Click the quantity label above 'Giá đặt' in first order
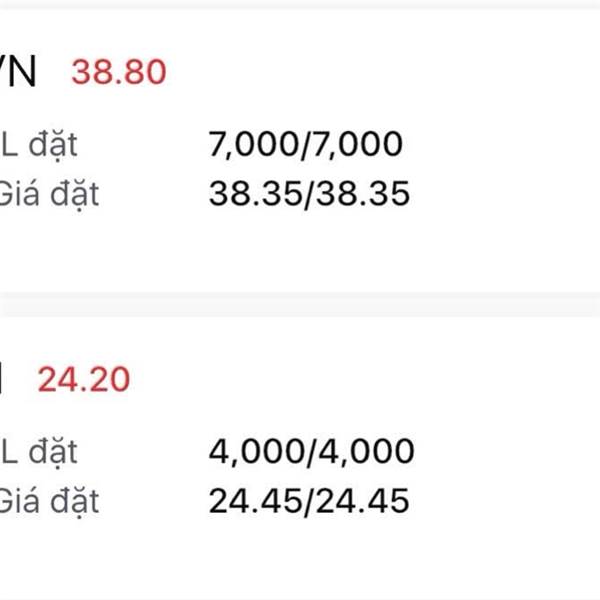This screenshot has width=600, height=600. click(x=39, y=145)
